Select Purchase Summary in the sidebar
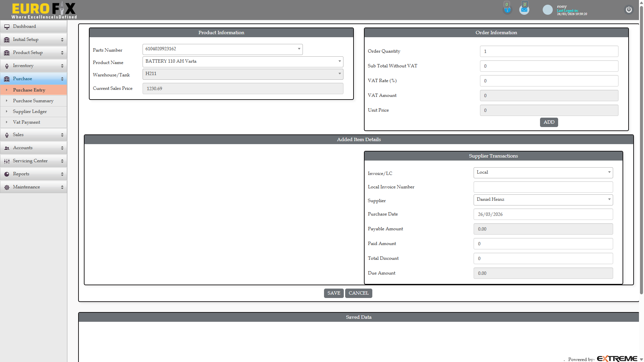Image resolution: width=644 pixels, height=362 pixels. [x=33, y=101]
